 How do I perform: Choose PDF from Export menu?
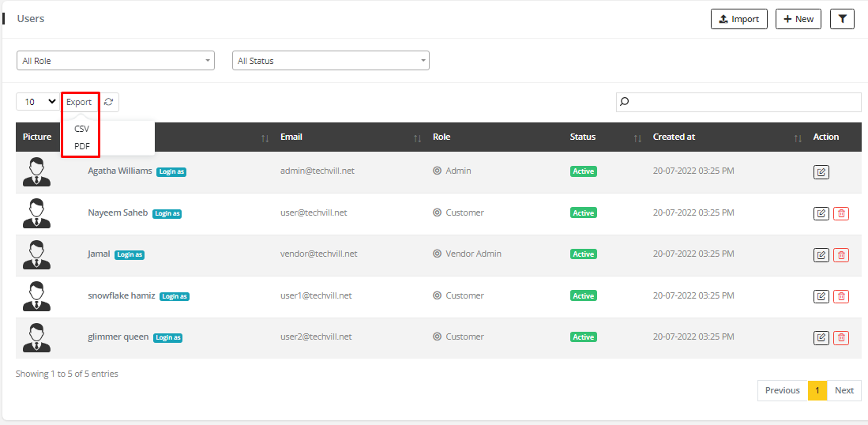[x=81, y=147]
